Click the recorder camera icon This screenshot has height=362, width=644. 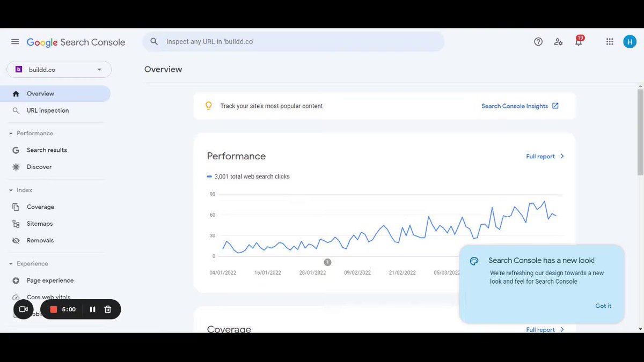click(23, 309)
